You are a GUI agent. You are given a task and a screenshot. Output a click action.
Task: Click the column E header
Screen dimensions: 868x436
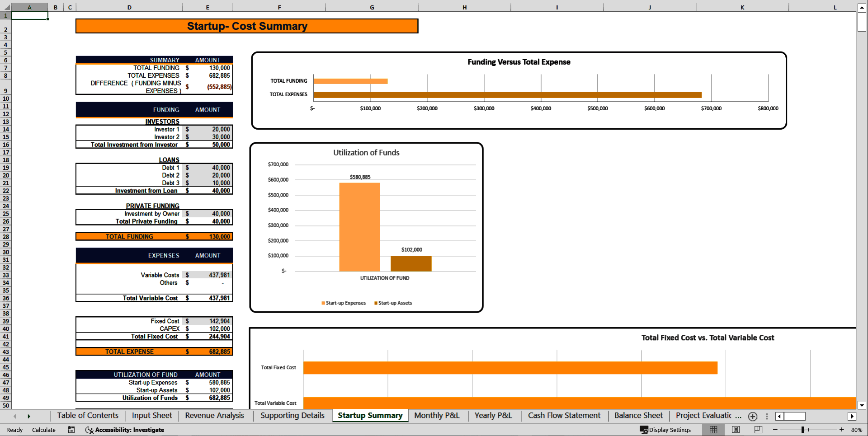[x=208, y=7]
